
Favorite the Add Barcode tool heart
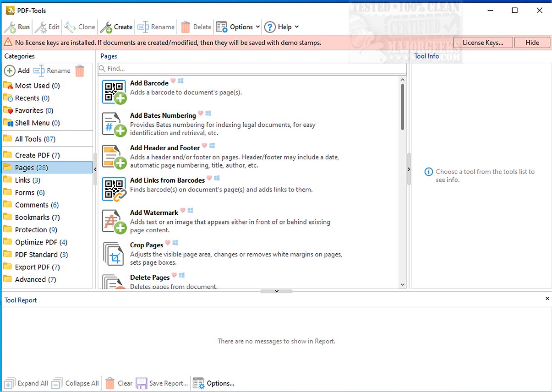coord(173,81)
